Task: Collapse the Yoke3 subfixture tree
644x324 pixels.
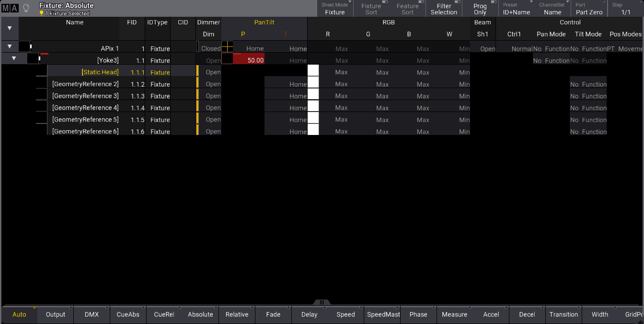Action: pyautogui.click(x=14, y=58)
